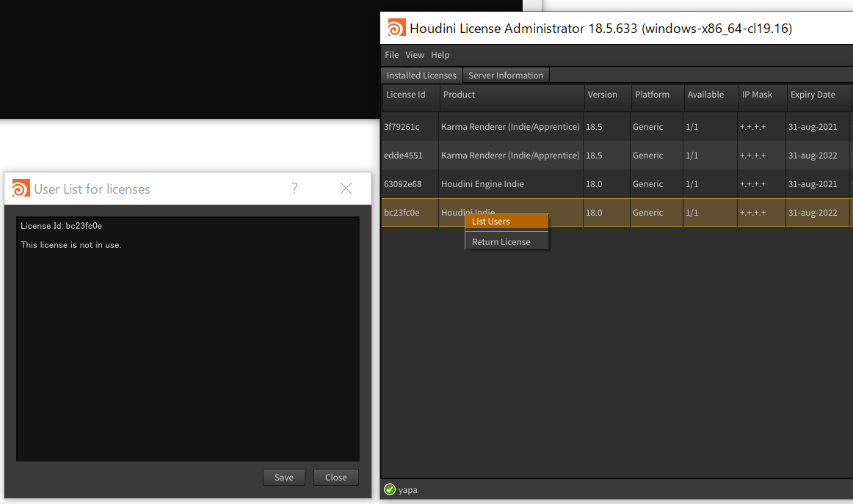853x504 pixels.
Task: Open the View menu
Action: click(415, 55)
